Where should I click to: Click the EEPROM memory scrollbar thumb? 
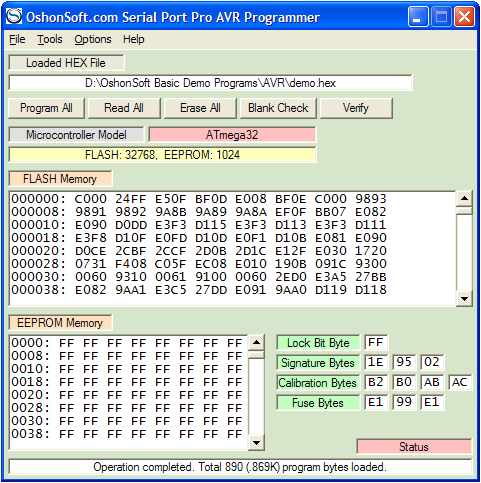click(256, 354)
